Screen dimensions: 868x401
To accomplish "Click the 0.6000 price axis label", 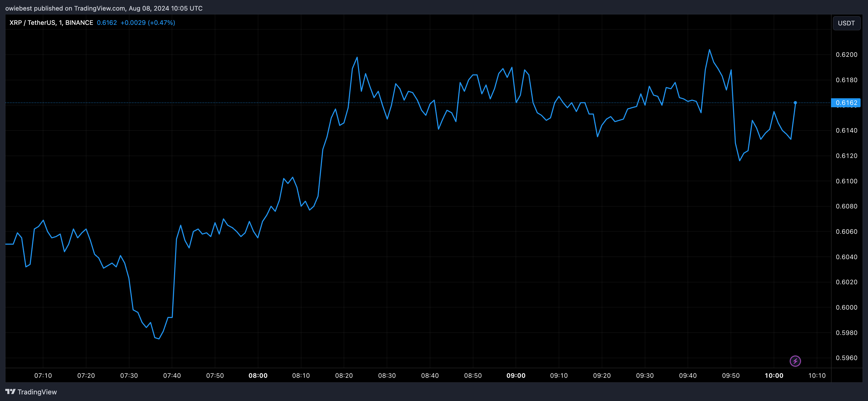I will (846, 307).
